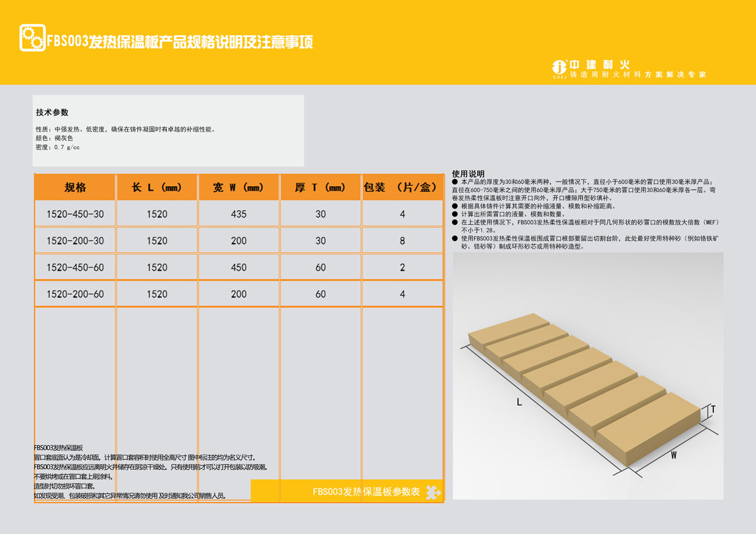Click the 宽 W (mm) column header
Image resolution: width=756 pixels, height=534 pixels.
pos(239,188)
